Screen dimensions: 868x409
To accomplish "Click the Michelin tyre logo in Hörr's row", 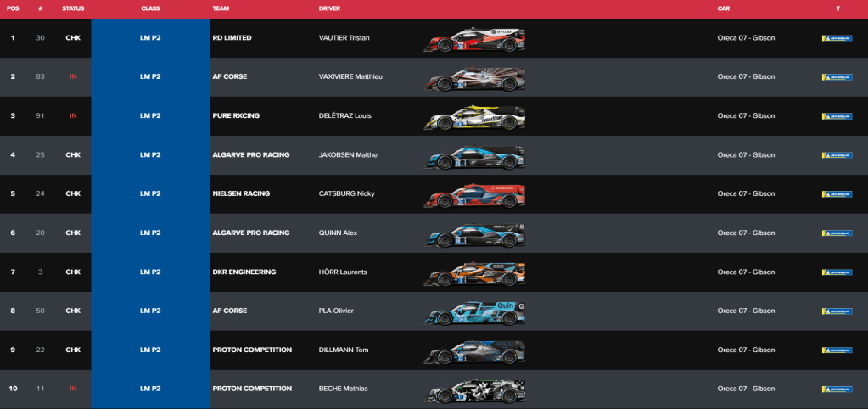I will (x=837, y=272).
